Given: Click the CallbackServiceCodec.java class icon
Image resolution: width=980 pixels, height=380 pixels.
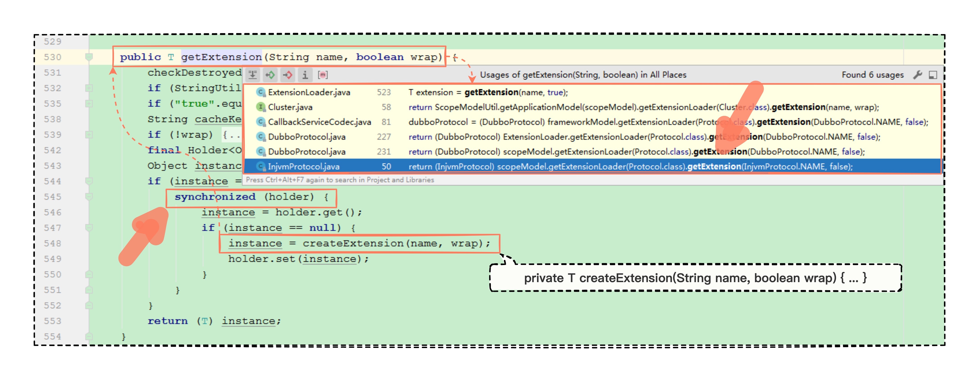Looking at the screenshot, I should coord(261,122).
